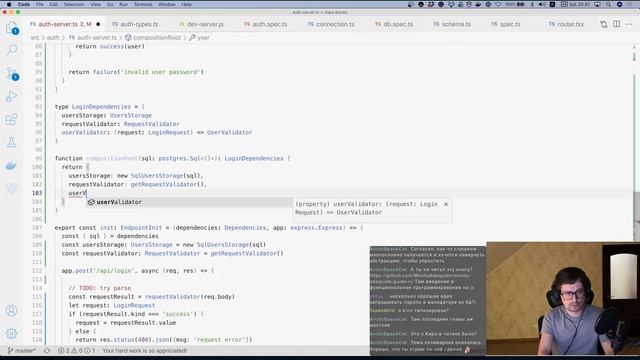Click the macOS Spotlight search icon

pyautogui.click(x=609, y=4)
